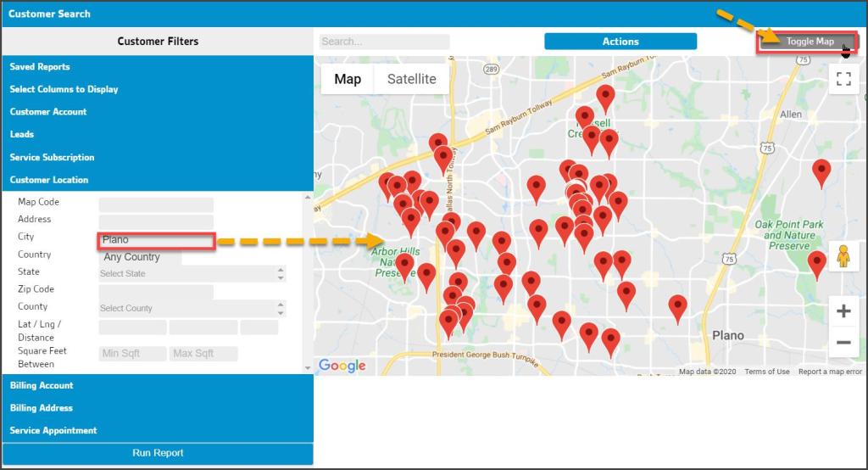Switch map to Satellite view
Image resolution: width=868 pixels, height=470 pixels.
point(411,79)
